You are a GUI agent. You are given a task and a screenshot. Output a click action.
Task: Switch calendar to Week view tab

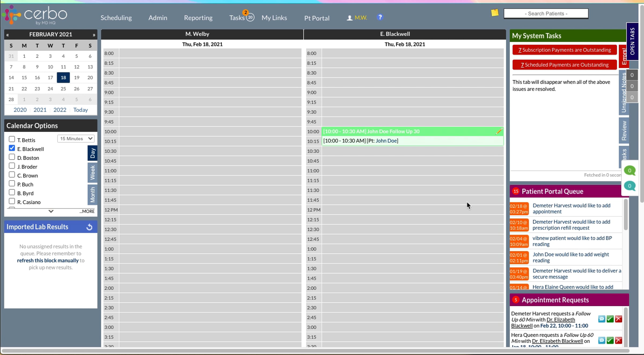coord(92,173)
